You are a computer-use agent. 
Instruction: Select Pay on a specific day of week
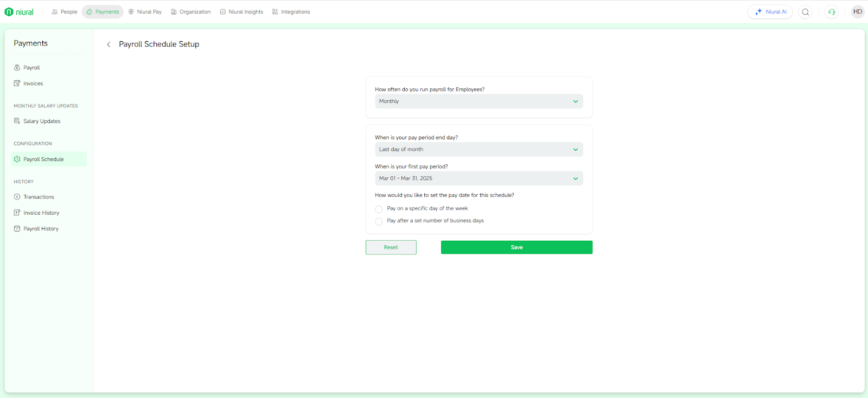(379, 209)
